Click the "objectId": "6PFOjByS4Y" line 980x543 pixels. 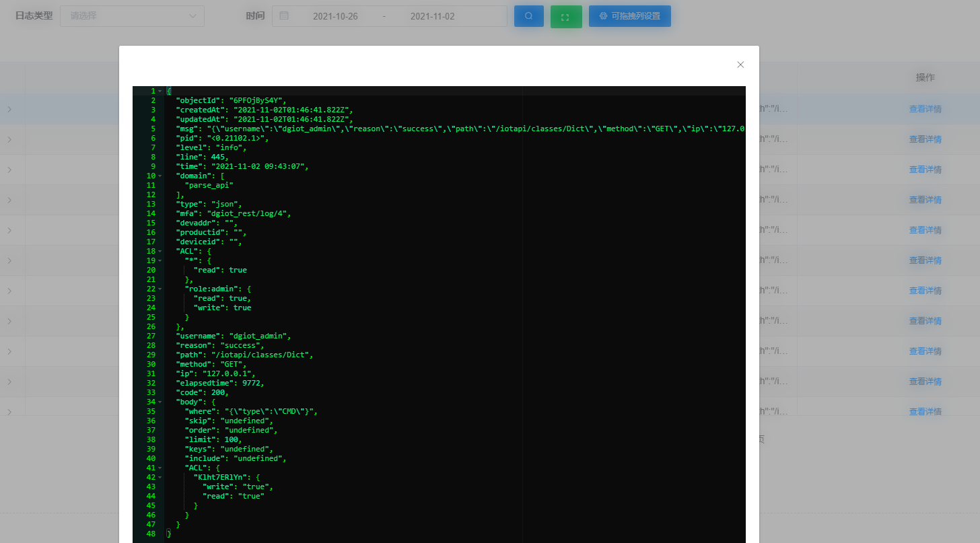(x=231, y=100)
